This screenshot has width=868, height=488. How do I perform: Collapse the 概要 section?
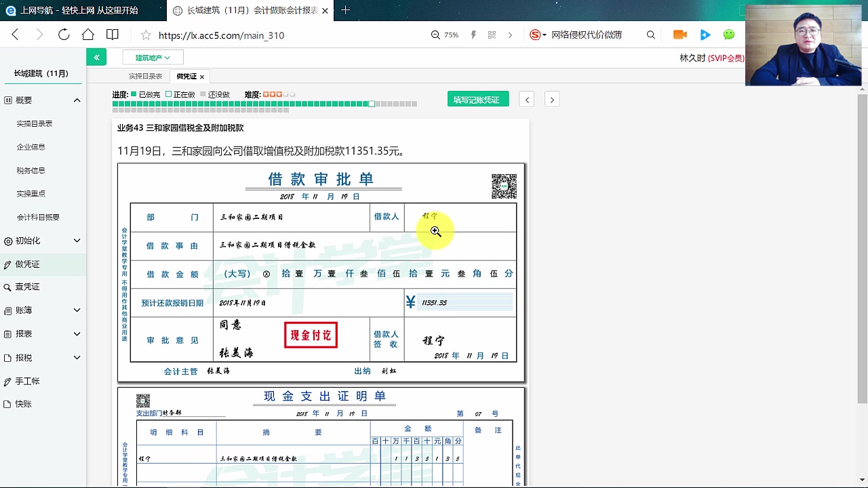pyautogui.click(x=77, y=100)
